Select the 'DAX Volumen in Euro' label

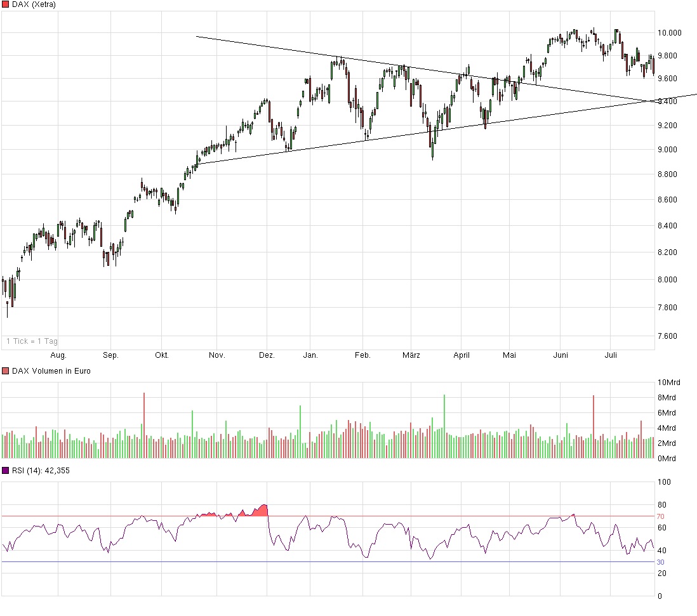(51, 371)
